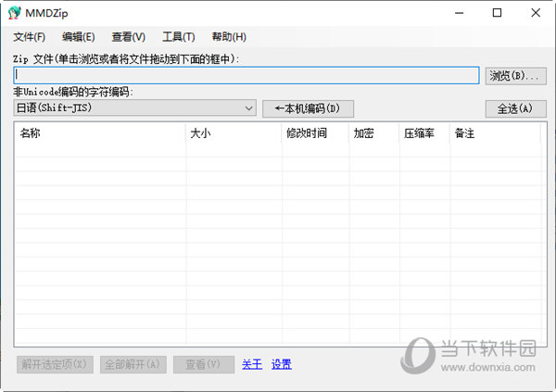Sort by the 大小 column header
Viewport: 556px width, 392px height.
tap(234, 133)
